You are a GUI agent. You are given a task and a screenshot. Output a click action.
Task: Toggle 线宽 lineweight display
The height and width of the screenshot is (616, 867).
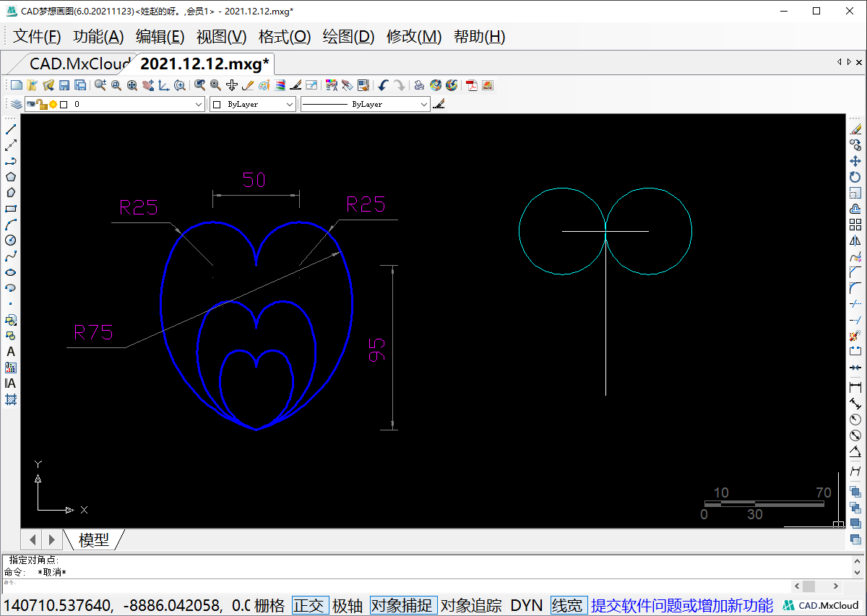click(567, 605)
